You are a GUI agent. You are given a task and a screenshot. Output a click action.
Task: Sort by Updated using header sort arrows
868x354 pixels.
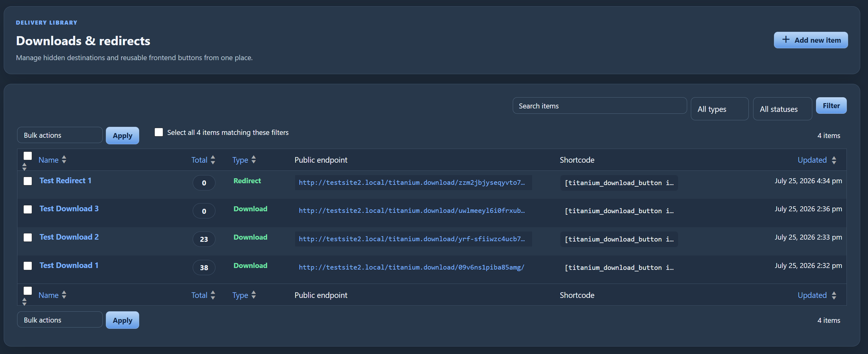(x=834, y=160)
